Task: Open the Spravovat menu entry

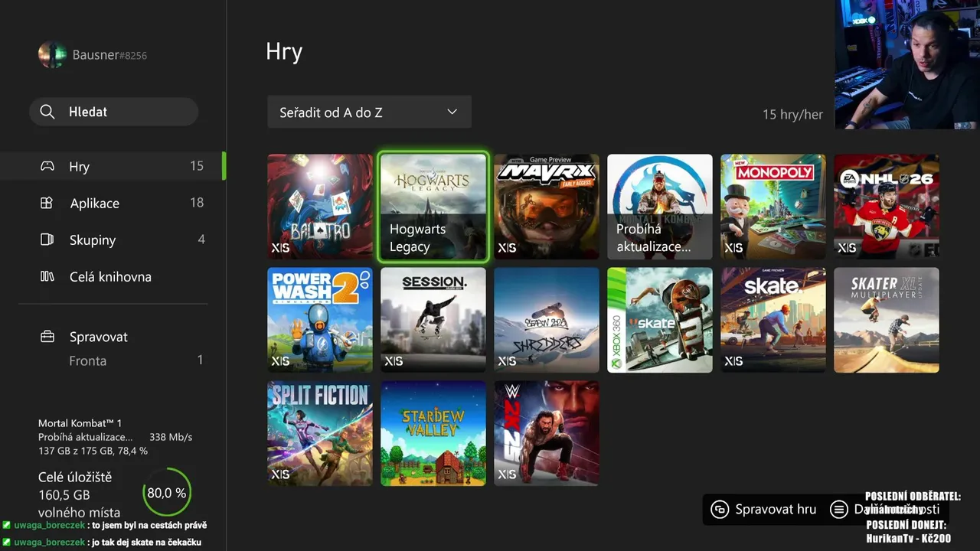Action: pos(113,337)
